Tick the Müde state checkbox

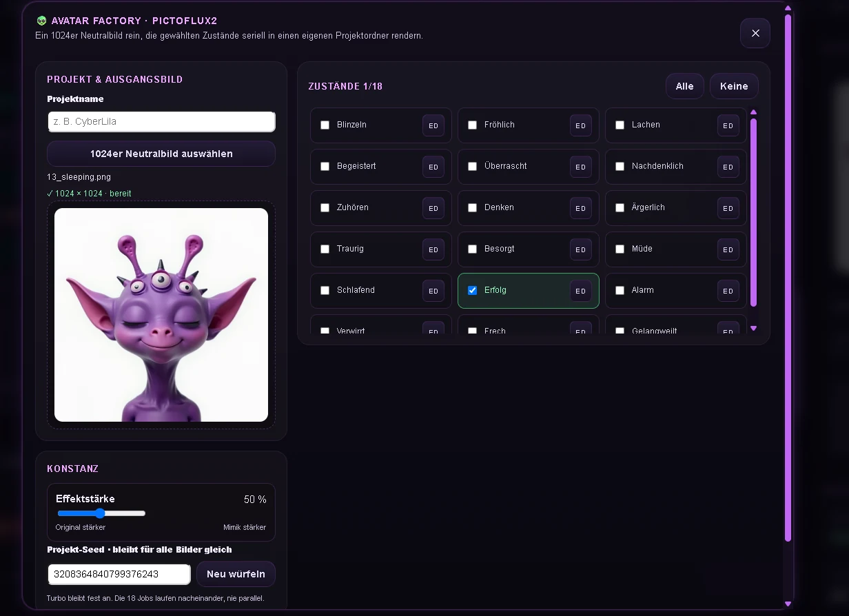point(620,249)
